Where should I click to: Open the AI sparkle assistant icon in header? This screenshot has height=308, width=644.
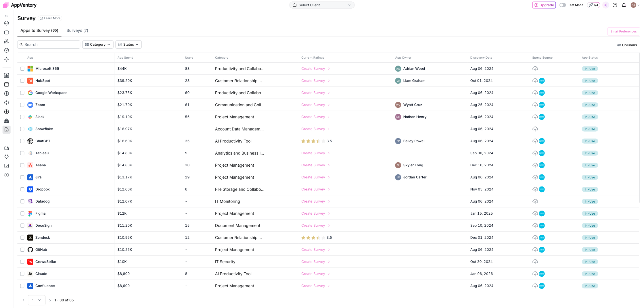[606, 5]
